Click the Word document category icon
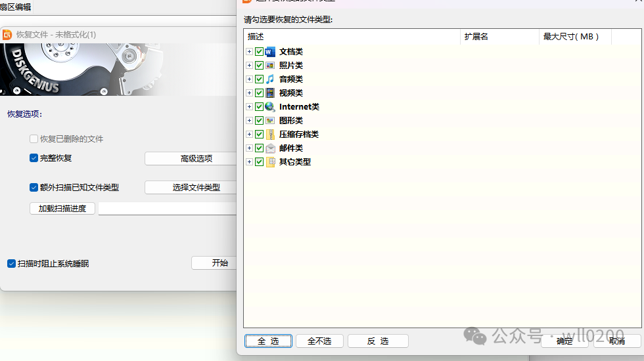This screenshot has width=644, height=361. pos(270,52)
